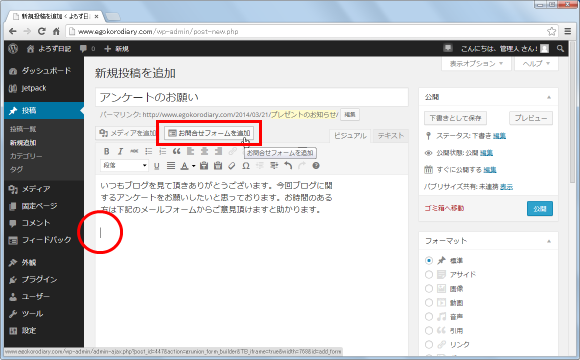Open the text color dropdown arrow
Viewport: 580px width, 360px height.
click(193, 166)
